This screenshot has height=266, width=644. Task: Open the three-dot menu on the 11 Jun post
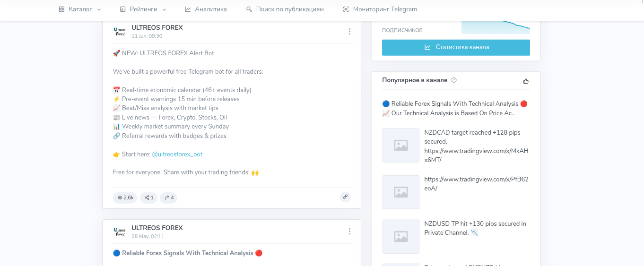pos(349,32)
